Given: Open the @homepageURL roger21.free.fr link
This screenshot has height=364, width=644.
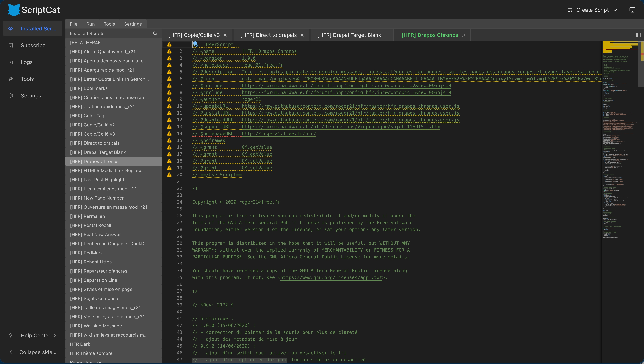Looking at the screenshot, I should click(279, 134).
